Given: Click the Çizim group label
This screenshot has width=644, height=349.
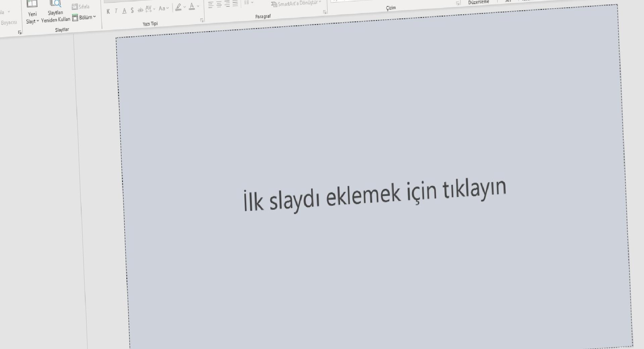Looking at the screenshot, I should point(391,8).
